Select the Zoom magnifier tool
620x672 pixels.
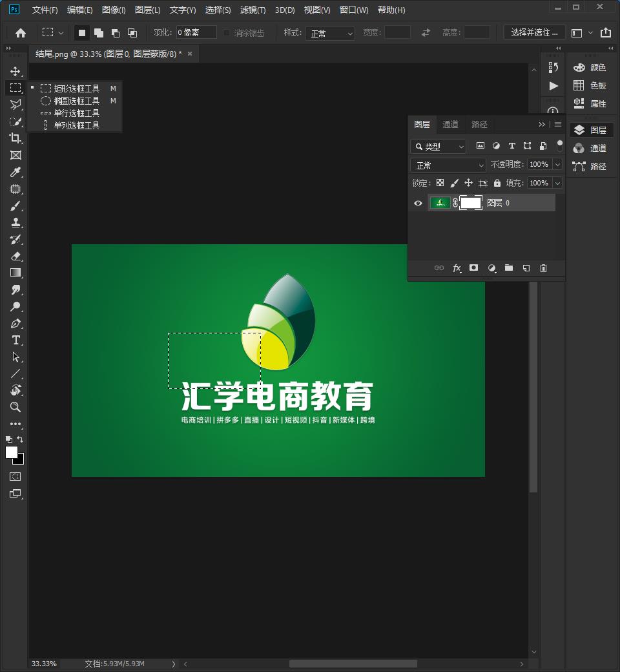tap(15, 407)
